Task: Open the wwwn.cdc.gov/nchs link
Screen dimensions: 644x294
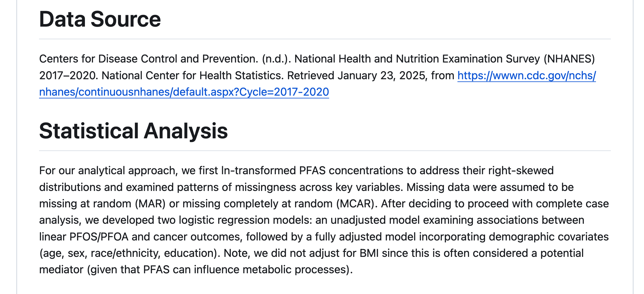Action: 526,76
